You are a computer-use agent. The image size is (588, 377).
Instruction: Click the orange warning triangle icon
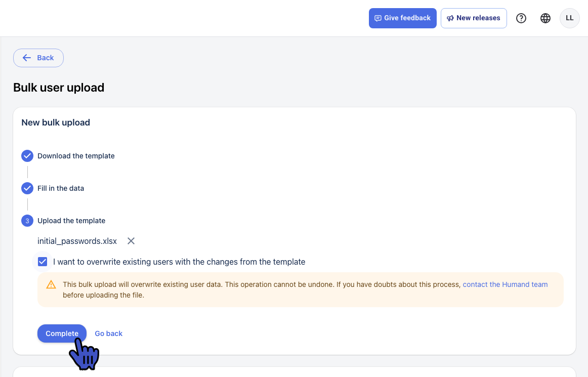tap(51, 285)
